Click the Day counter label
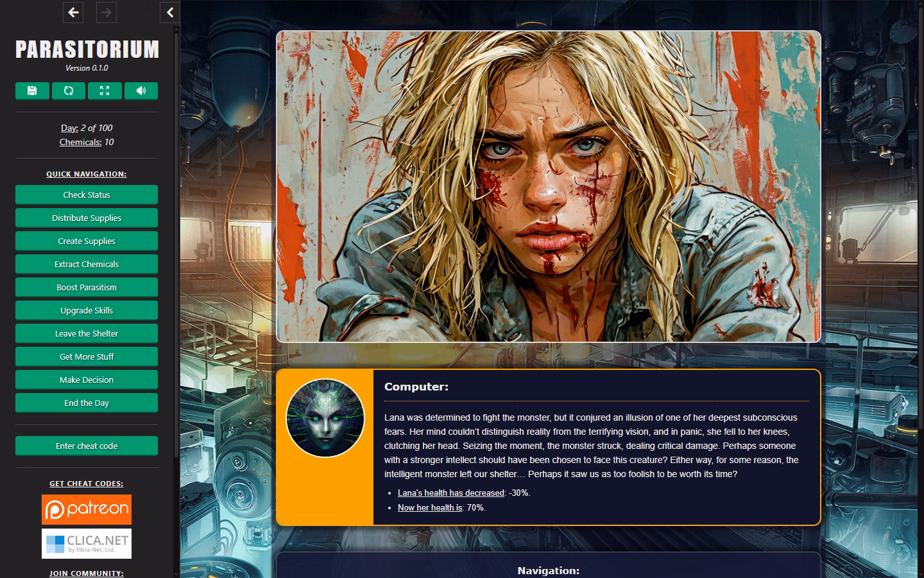This screenshot has width=924, height=578. click(69, 128)
